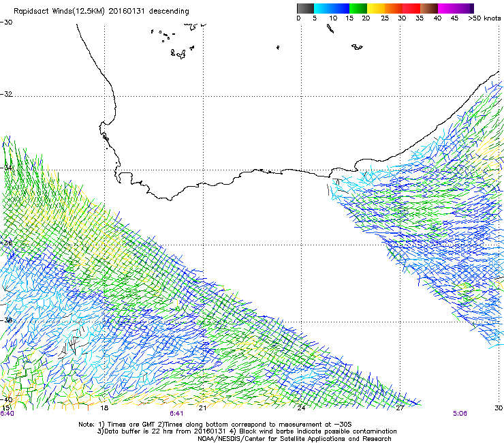Screen dimensions: 504x443
Task: Click the gray 0-5 knots color bar segment
Action: pos(305,8)
